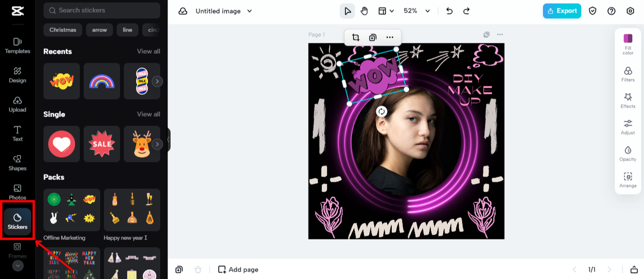The height and width of the screenshot is (279, 644).
Task: Show more Single stickers with right arrow
Action: (x=157, y=144)
